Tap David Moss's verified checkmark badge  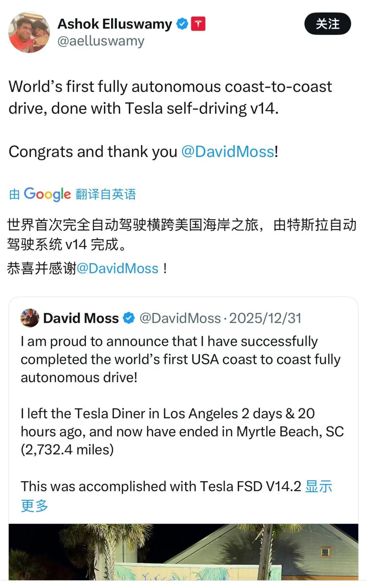click(129, 318)
